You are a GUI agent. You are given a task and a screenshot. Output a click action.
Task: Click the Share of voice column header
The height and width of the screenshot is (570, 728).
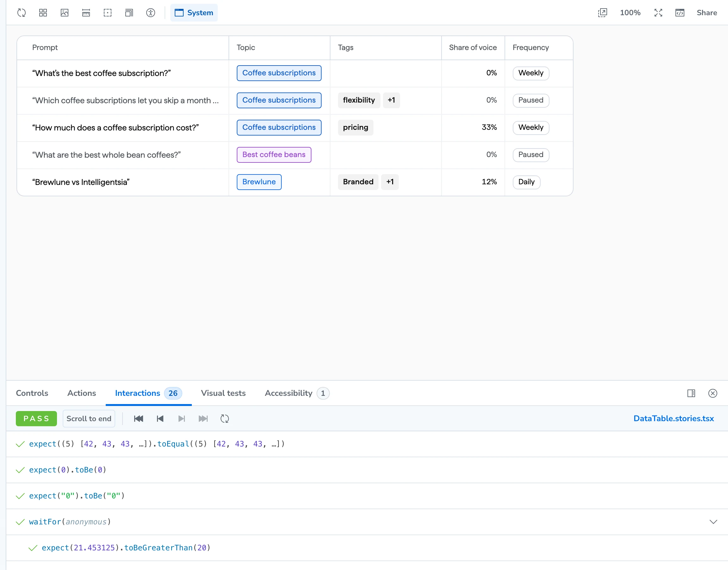pos(473,47)
